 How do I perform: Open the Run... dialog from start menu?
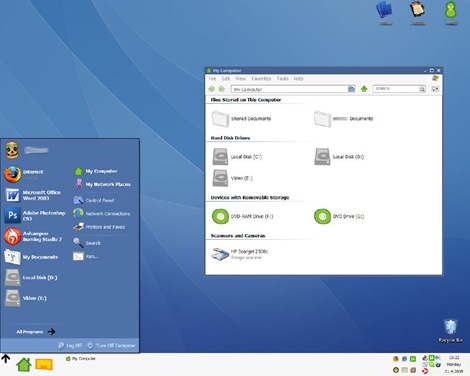click(85, 256)
